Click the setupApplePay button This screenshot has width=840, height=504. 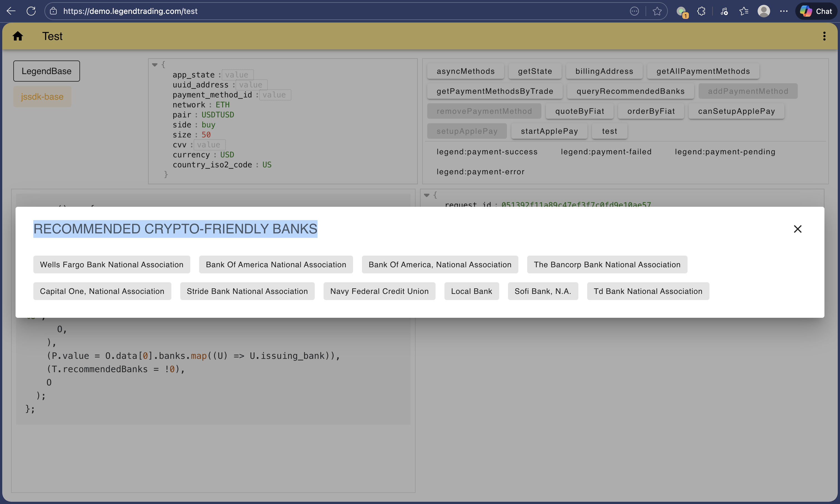[467, 131]
